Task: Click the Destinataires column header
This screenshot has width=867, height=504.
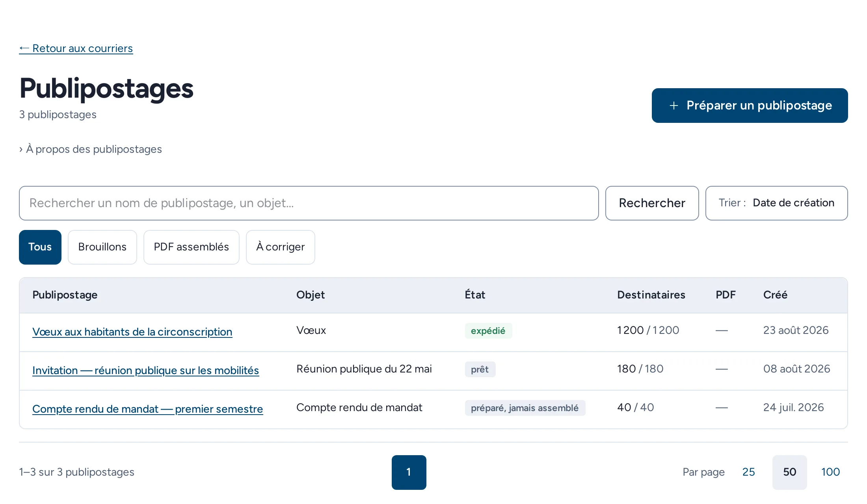Action: [x=651, y=295]
